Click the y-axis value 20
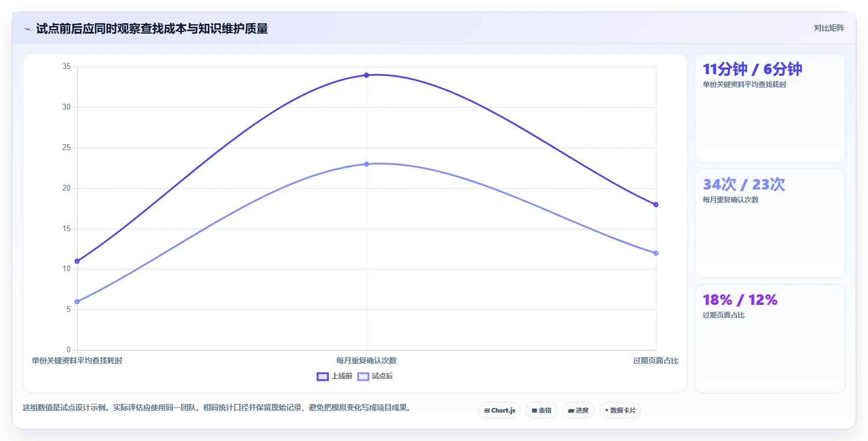 (x=67, y=188)
